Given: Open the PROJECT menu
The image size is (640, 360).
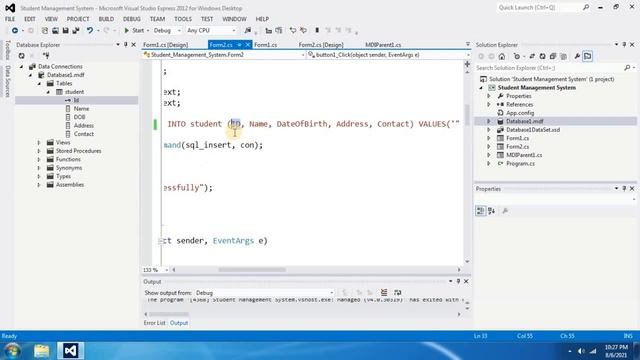Looking at the screenshot, I should coord(78,19).
